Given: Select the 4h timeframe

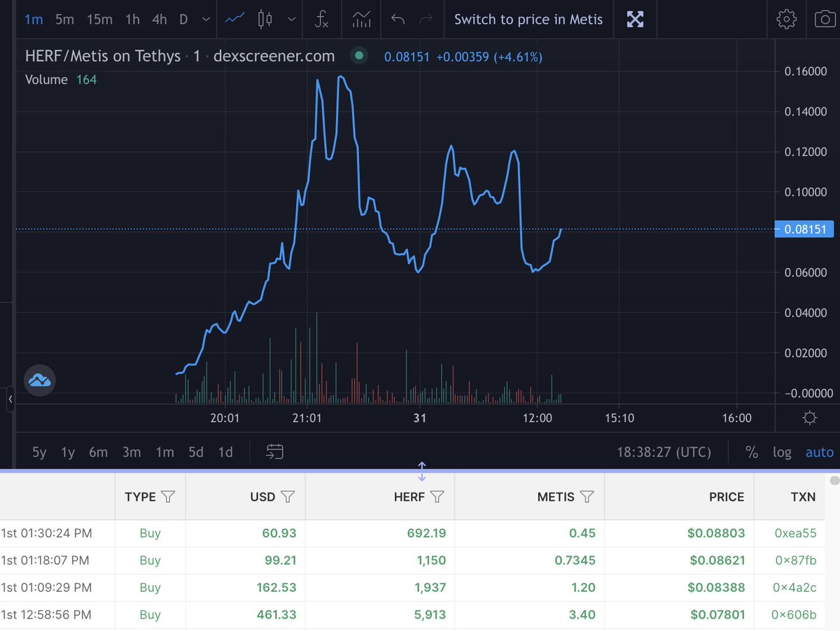Looking at the screenshot, I should pyautogui.click(x=160, y=20).
